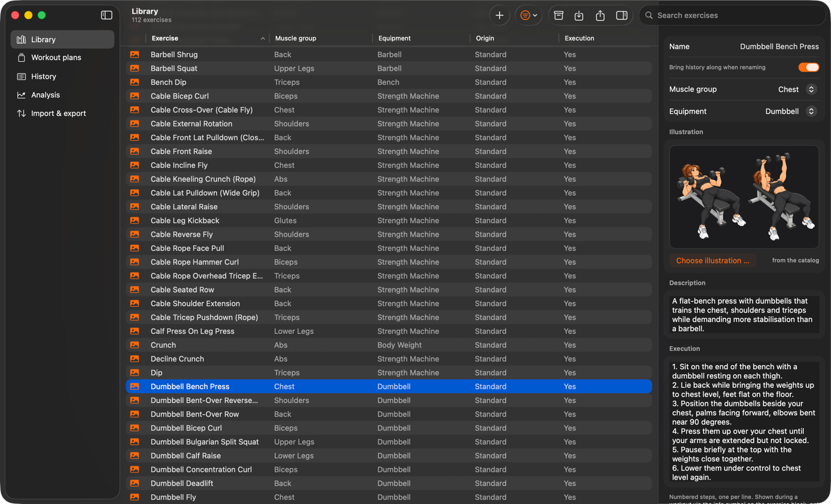
Task: Click the dumbbell bench press illustration
Action: [744, 197]
